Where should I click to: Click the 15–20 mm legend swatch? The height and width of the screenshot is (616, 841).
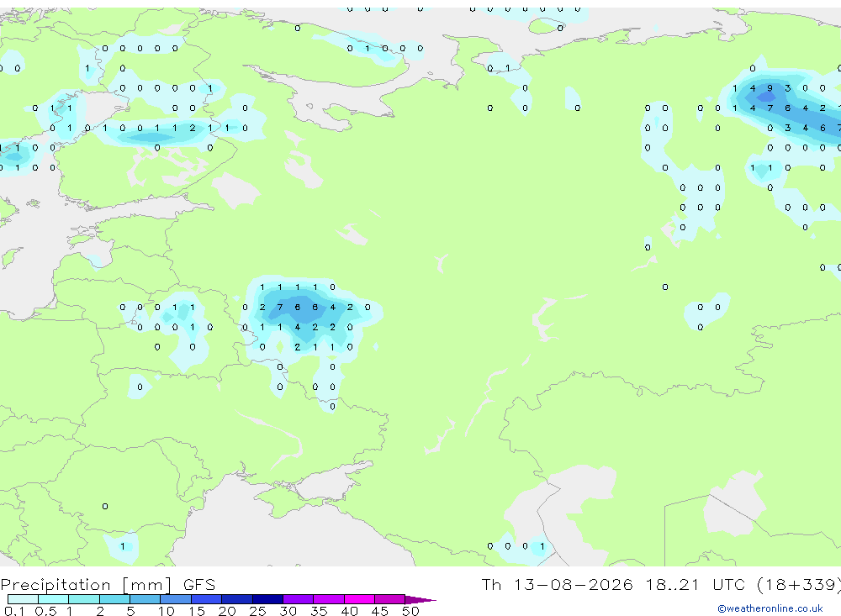click(x=207, y=599)
